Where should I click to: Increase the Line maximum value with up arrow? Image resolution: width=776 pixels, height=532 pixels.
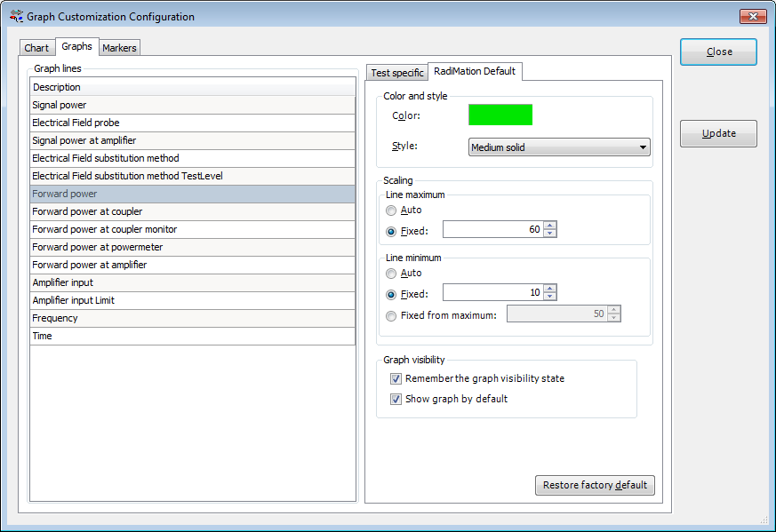pos(550,226)
